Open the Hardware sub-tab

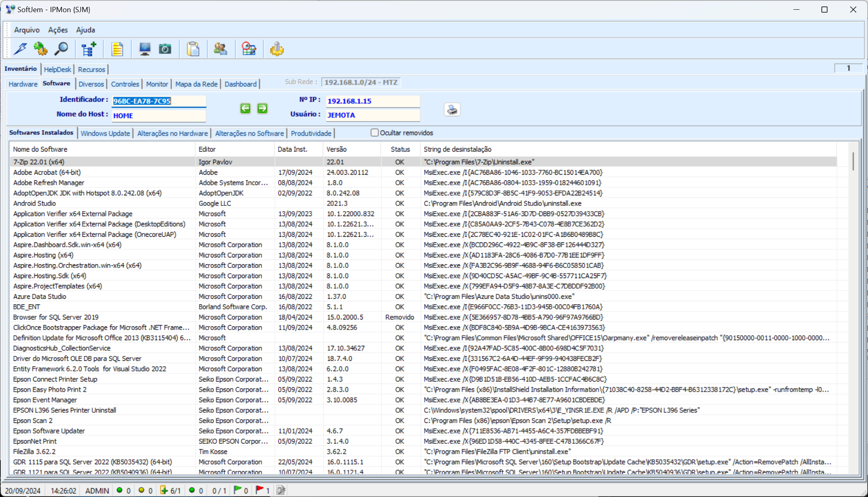coord(23,84)
